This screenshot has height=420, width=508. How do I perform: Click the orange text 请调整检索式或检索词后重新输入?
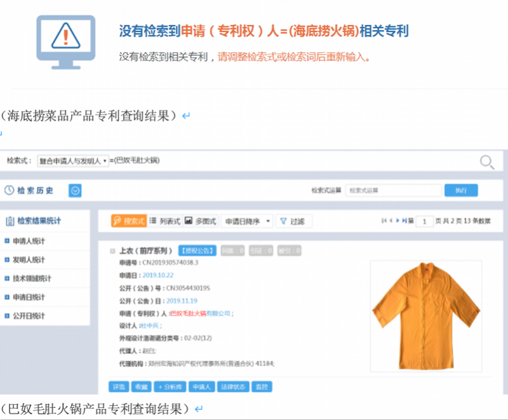coord(294,57)
